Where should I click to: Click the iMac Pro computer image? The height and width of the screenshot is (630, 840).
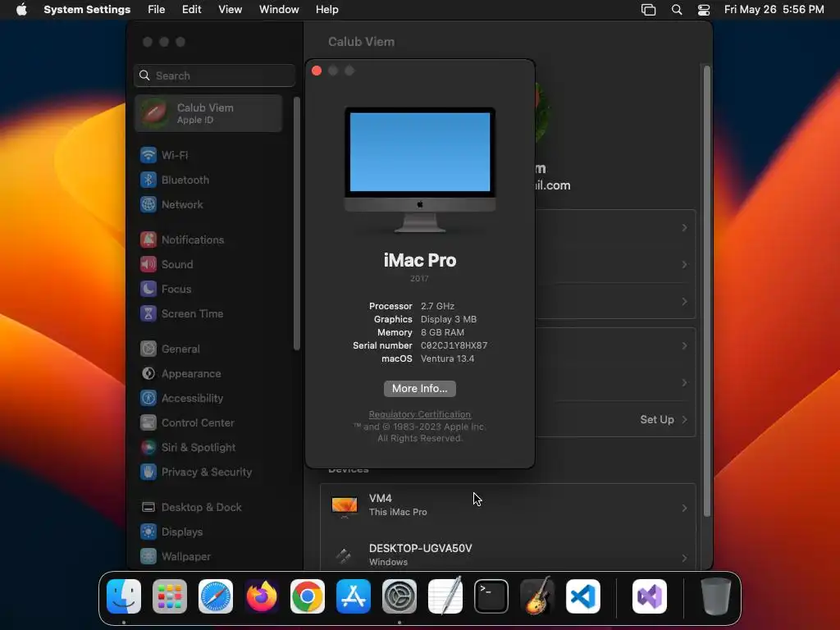coord(420,170)
